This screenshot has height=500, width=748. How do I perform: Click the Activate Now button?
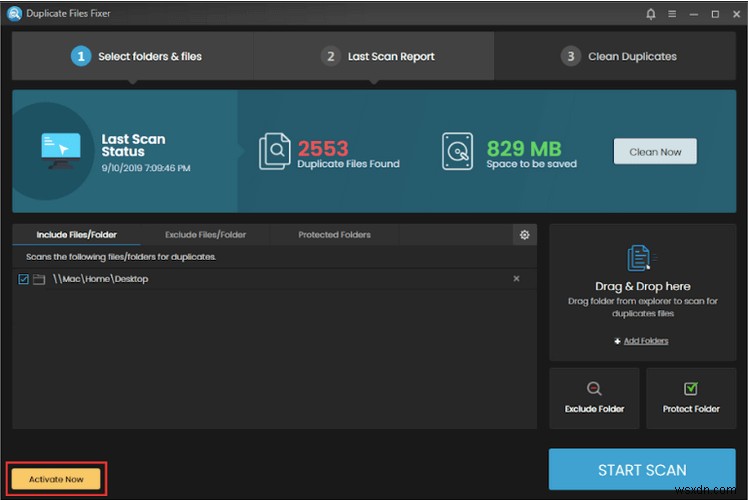click(x=56, y=479)
